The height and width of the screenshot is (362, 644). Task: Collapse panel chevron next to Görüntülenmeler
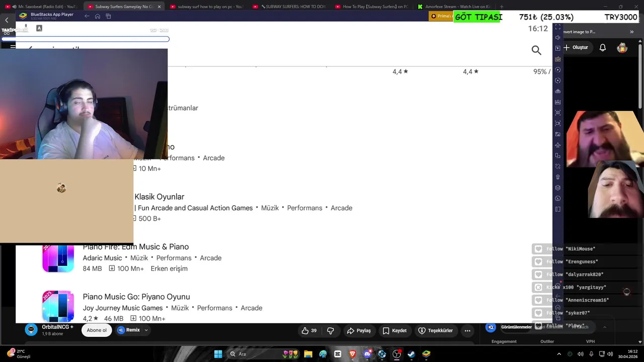point(605,327)
